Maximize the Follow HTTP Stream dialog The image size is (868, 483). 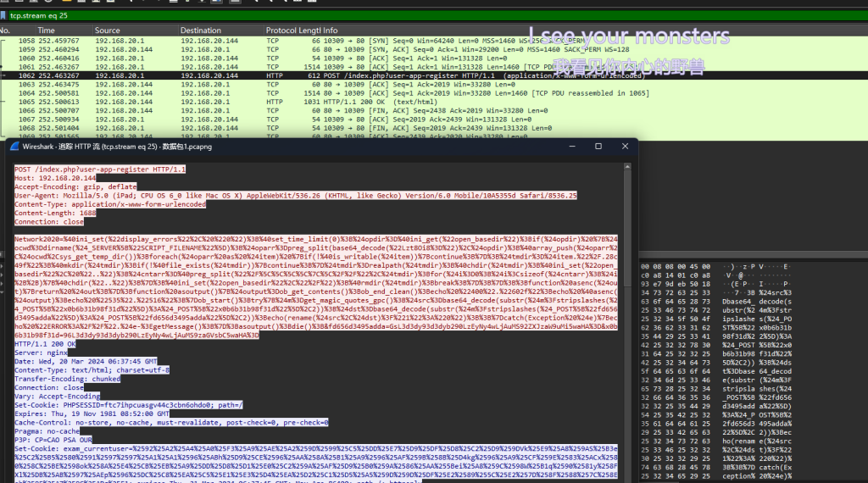(598, 146)
